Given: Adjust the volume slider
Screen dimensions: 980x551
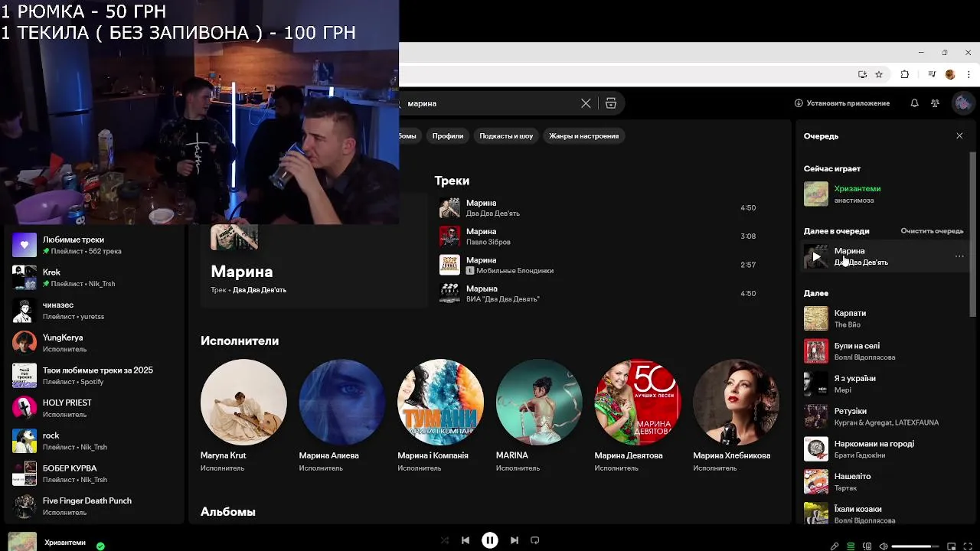Looking at the screenshot, I should [916, 546].
